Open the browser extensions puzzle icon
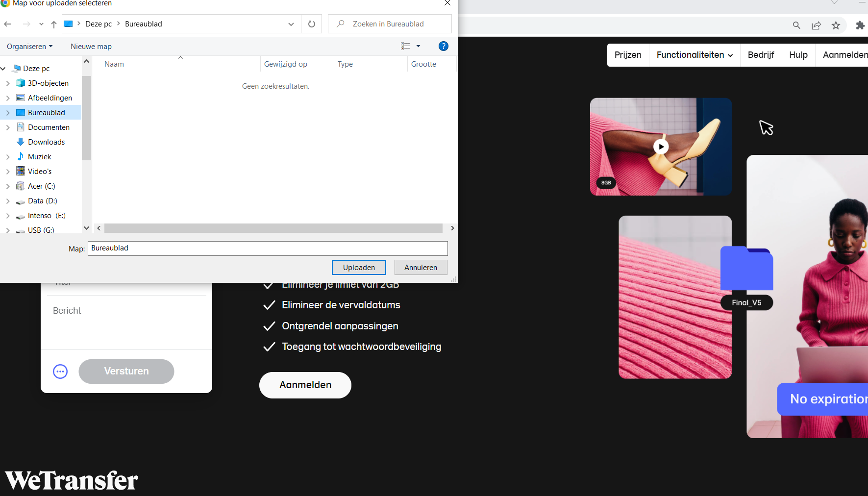This screenshot has height=496, width=868. tap(860, 25)
